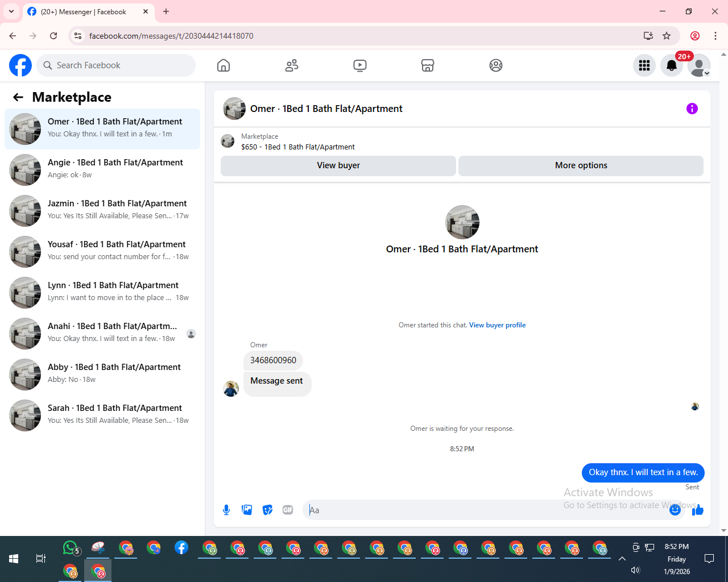Image resolution: width=728 pixels, height=582 pixels.
Task: Click Omer's small avatar beside Message sent
Action: pos(231,389)
